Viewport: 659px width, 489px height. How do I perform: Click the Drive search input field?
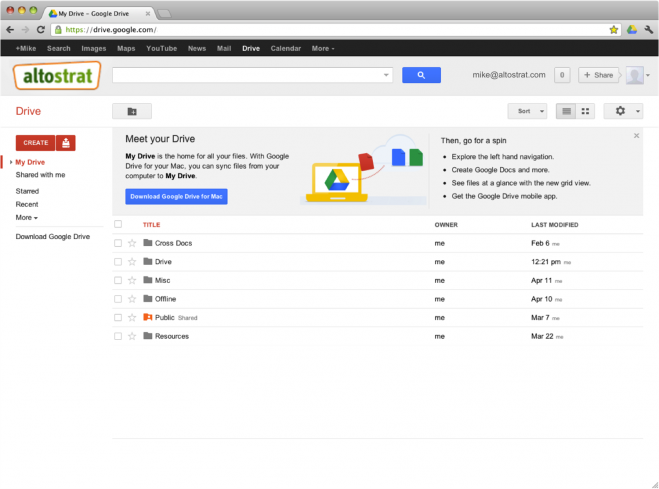click(x=246, y=75)
